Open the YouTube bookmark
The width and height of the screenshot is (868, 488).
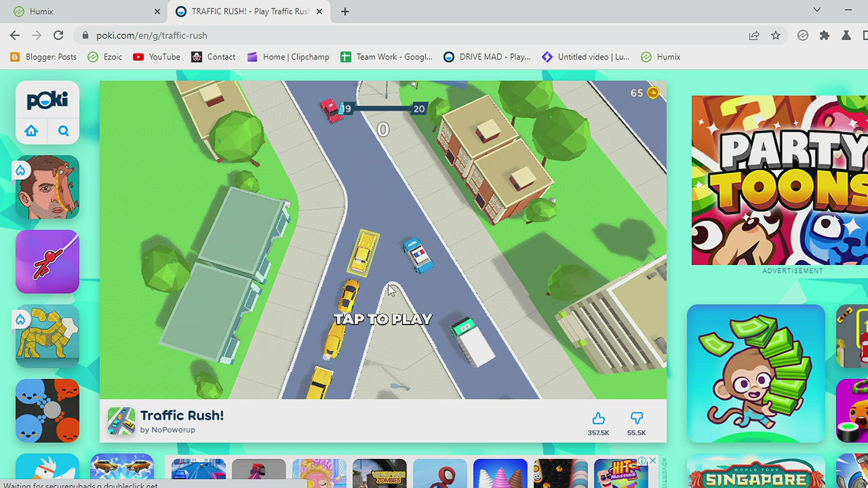(156, 57)
